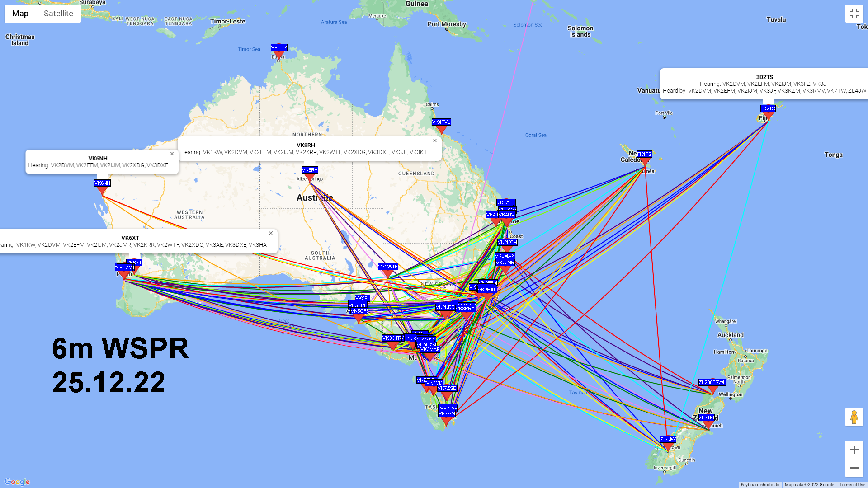
Task: Zoom out on the map
Action: click(854, 468)
